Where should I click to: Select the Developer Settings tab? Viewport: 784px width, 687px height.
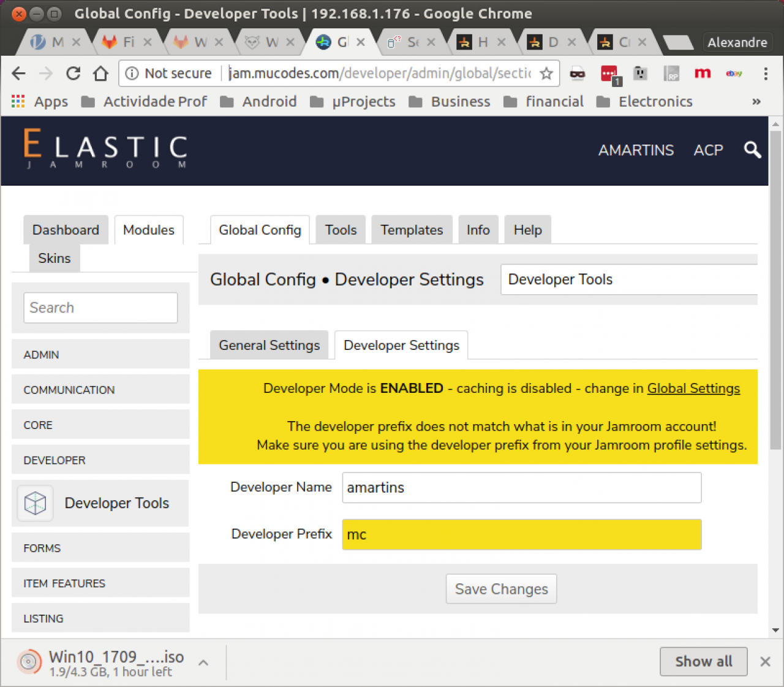point(401,345)
